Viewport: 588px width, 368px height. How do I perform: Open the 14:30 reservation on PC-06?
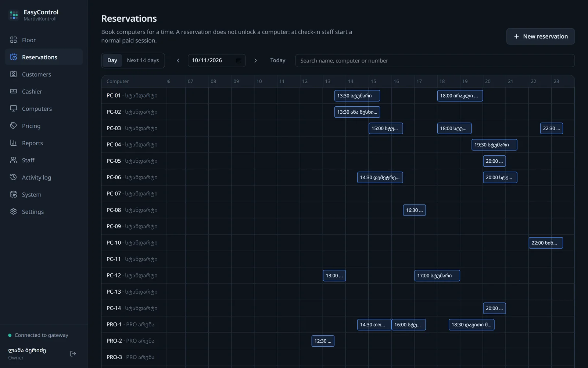(380, 177)
